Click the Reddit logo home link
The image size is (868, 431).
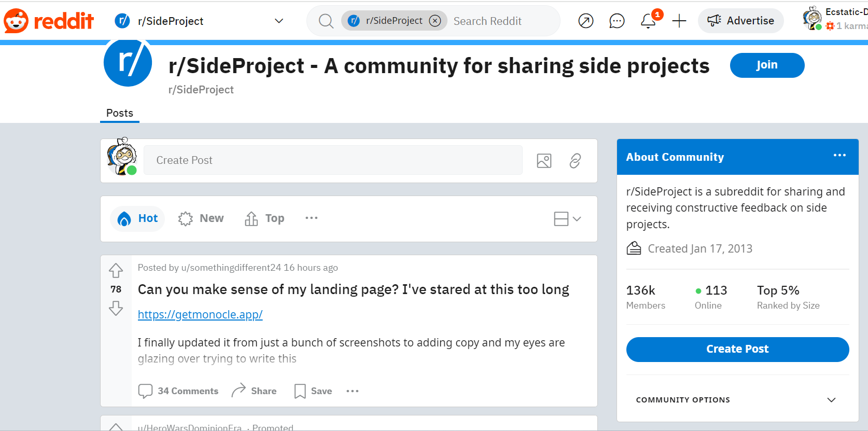coord(49,21)
